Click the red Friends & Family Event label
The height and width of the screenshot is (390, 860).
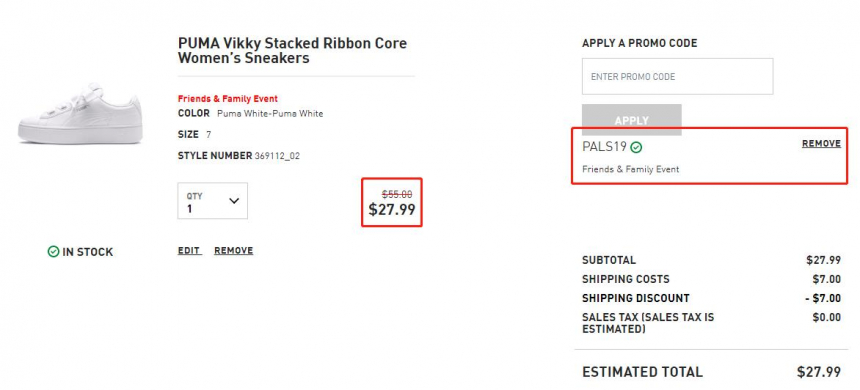228,99
